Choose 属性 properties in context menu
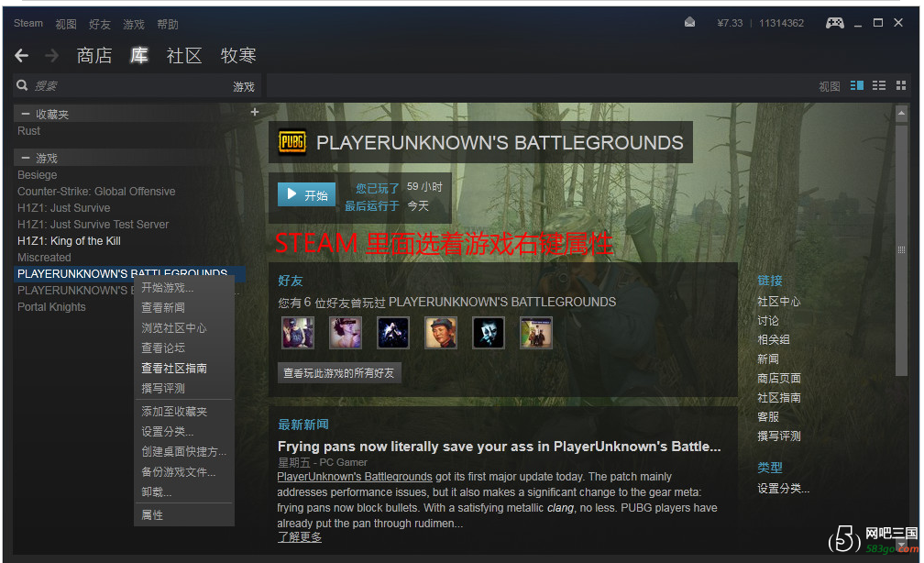Image resolution: width=924 pixels, height=563 pixels. (x=184, y=514)
